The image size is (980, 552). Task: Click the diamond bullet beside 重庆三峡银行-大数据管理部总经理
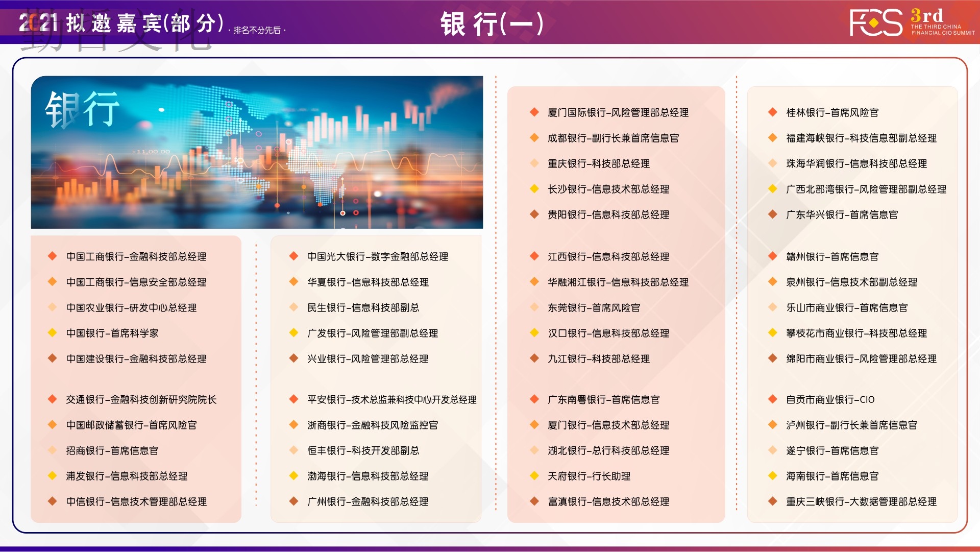point(773,501)
